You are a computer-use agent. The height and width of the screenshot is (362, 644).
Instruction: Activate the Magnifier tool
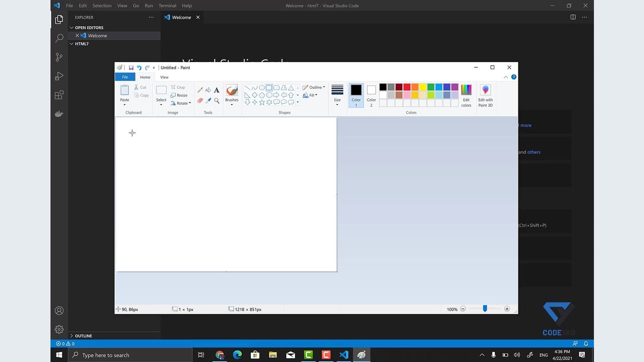point(217,101)
